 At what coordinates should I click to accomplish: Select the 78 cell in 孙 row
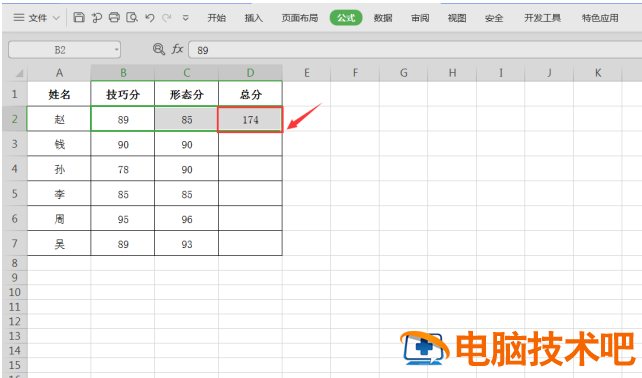tap(123, 169)
